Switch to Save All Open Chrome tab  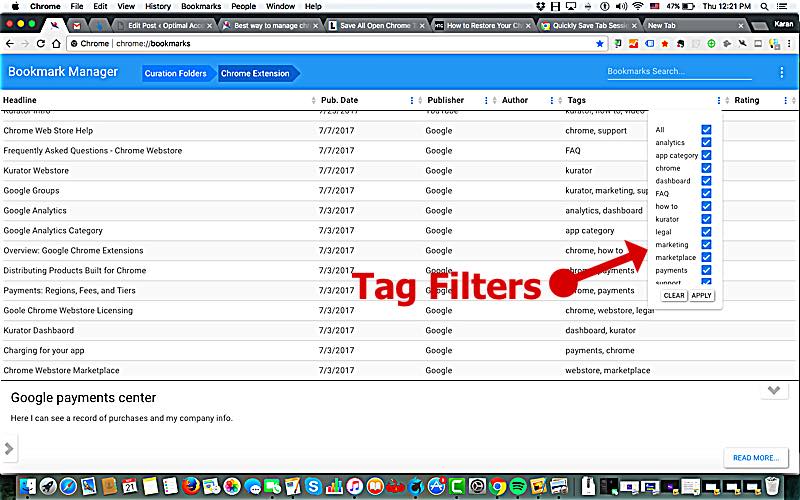377,25
